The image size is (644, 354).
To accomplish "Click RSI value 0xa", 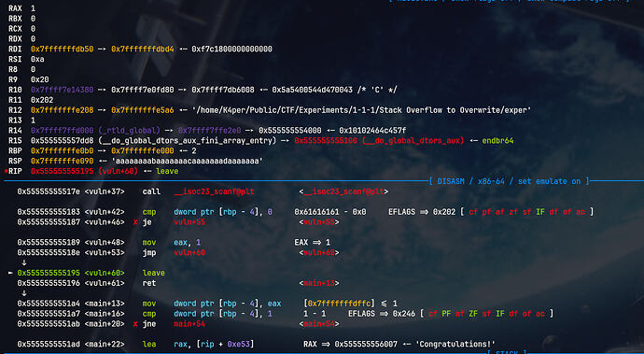I will pyautogui.click(x=37, y=59).
